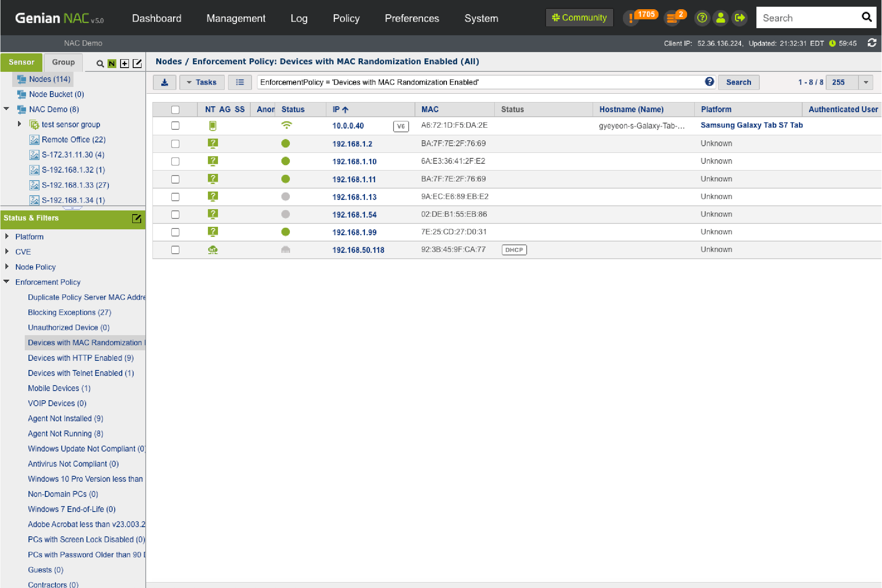The image size is (882, 588).
Task: Open the Policy menu
Action: tap(346, 18)
